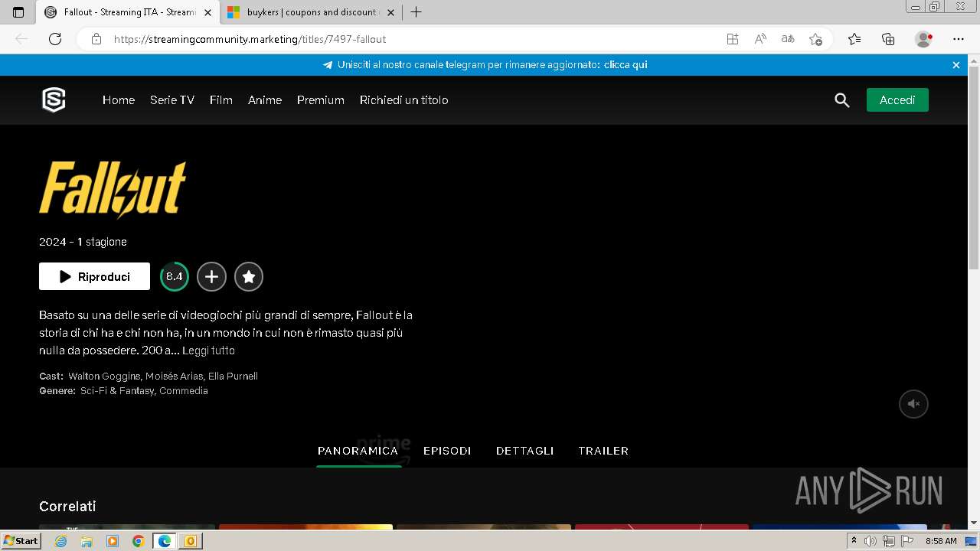This screenshot has width=980, height=551.
Task: Close the Telegram announcement banner
Action: pyautogui.click(x=956, y=65)
